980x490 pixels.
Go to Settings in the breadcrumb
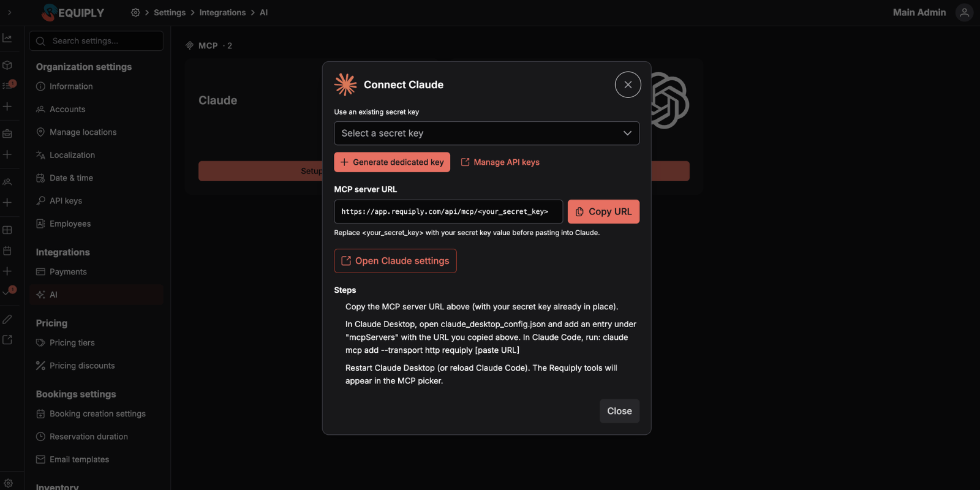click(x=170, y=12)
